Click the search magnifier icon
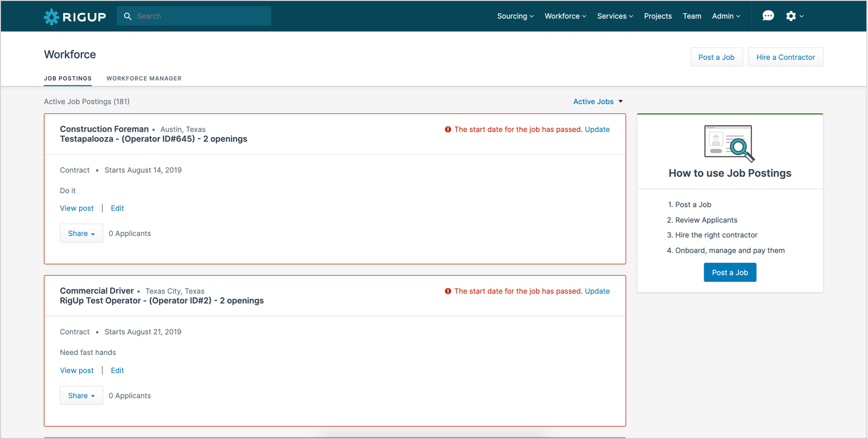 [127, 16]
